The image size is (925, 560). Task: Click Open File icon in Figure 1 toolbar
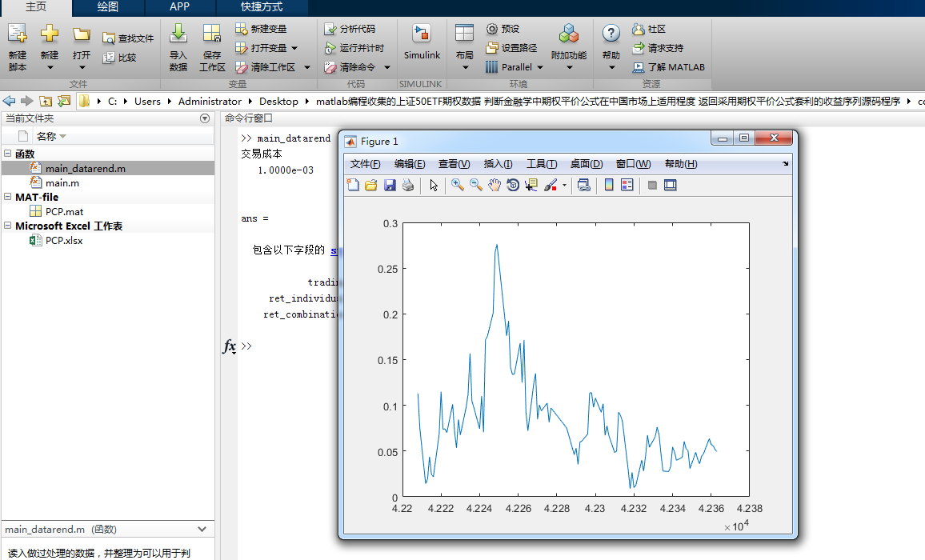pyautogui.click(x=371, y=186)
